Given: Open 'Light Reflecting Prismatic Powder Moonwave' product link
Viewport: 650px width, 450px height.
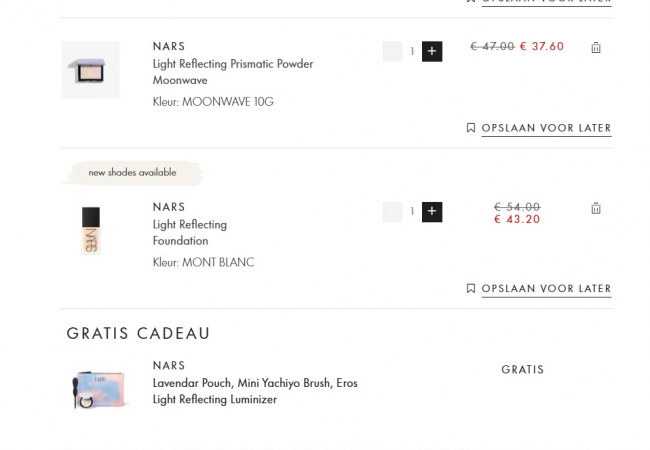Looking at the screenshot, I should point(232,71).
